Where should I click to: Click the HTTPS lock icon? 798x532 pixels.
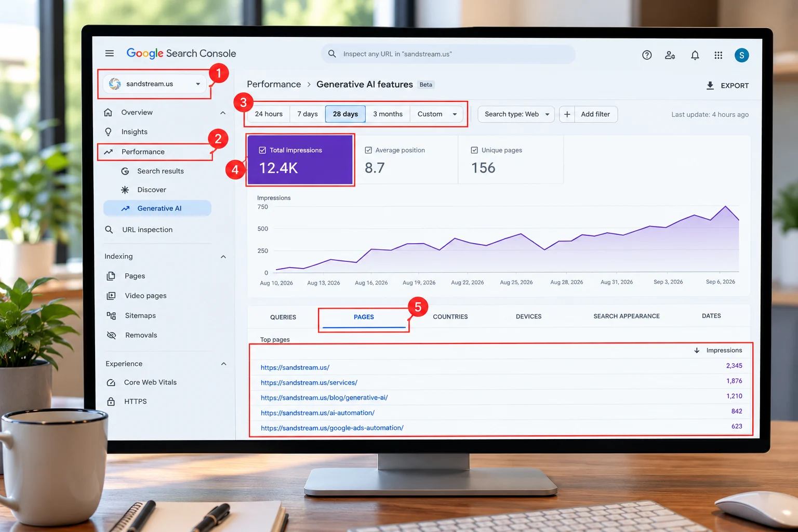click(111, 402)
